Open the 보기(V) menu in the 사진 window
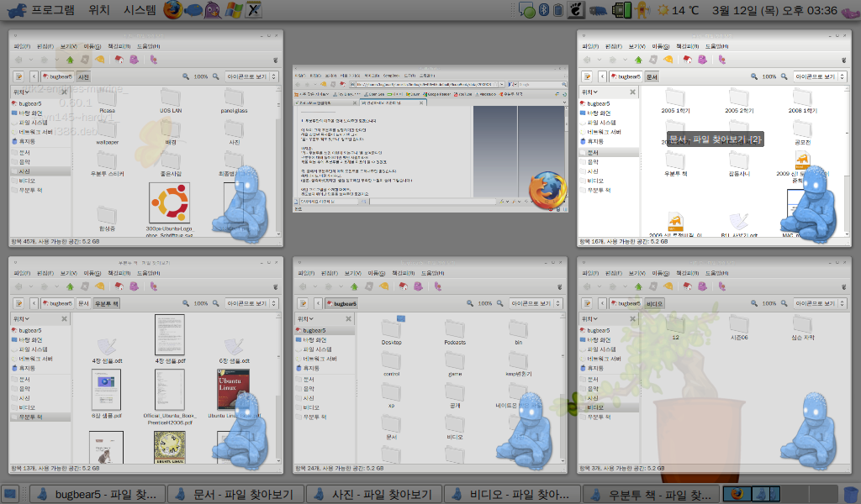Viewport: 861px width, 504px height. [69, 46]
